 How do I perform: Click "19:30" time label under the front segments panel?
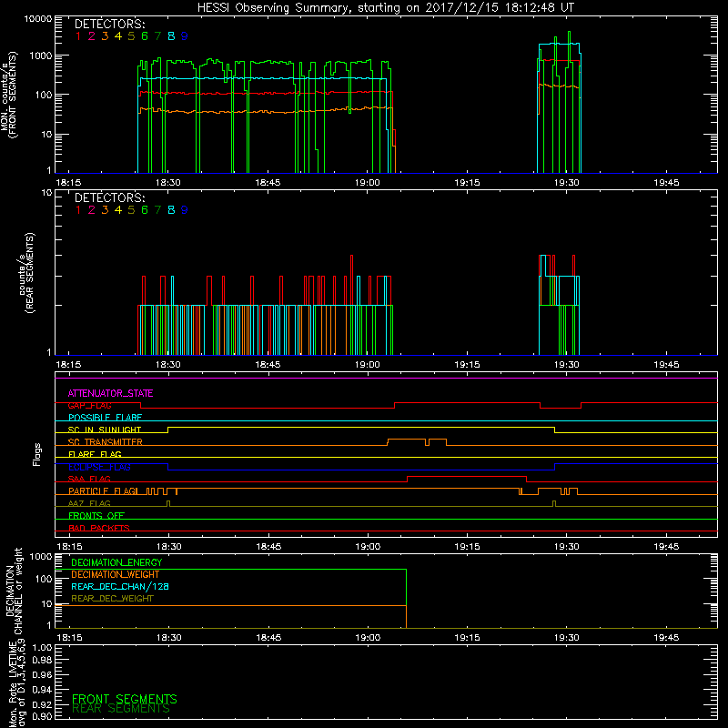point(566,183)
